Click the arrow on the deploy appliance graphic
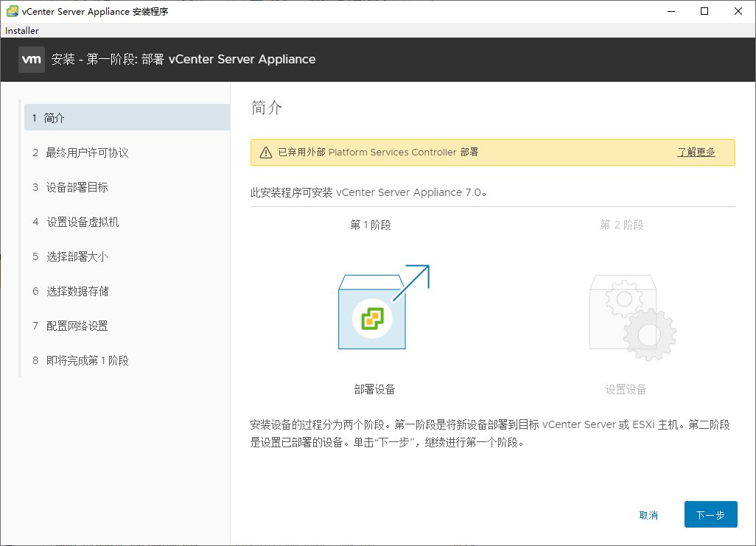 [x=416, y=279]
